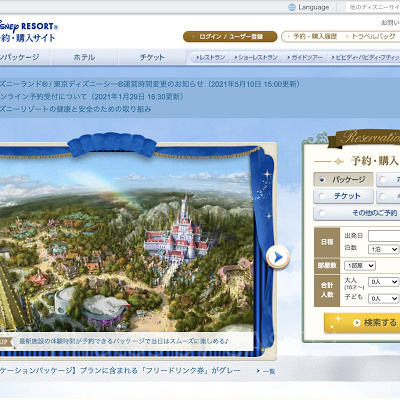The image size is (400, 400).
Task: Click the play icon on the 検索する button
Action: pos(357,323)
